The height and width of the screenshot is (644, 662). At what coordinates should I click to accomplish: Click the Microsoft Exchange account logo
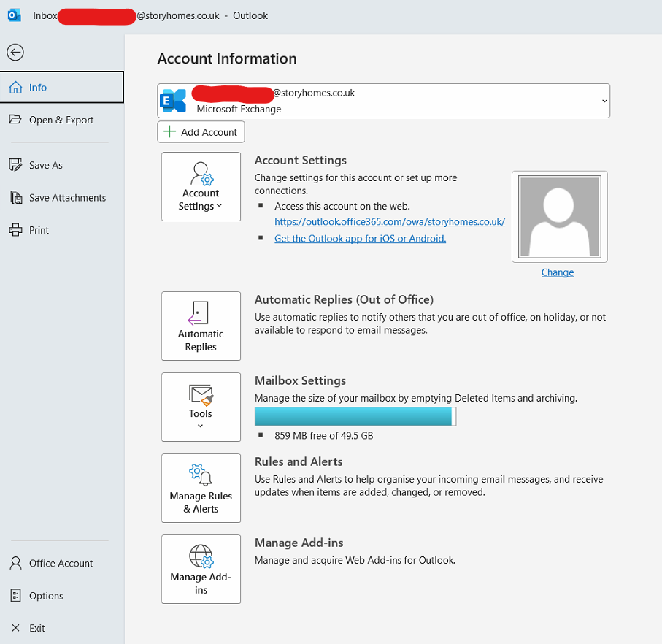pyautogui.click(x=173, y=101)
